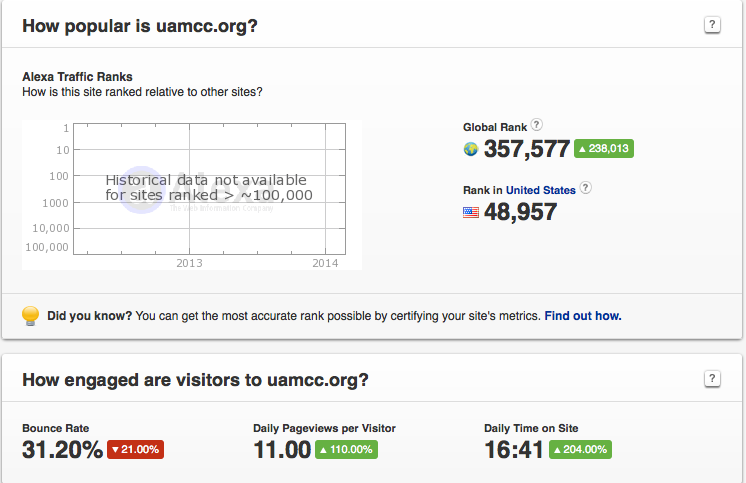746x483 pixels.
Task: Click the Historical data not available message
Action: [209, 187]
